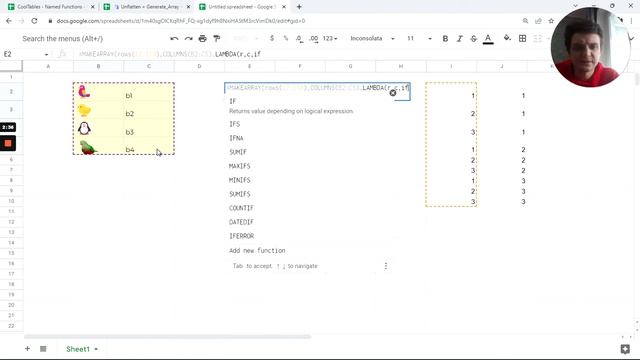
Task: Click the Add sheet plus button
Action: point(27,349)
